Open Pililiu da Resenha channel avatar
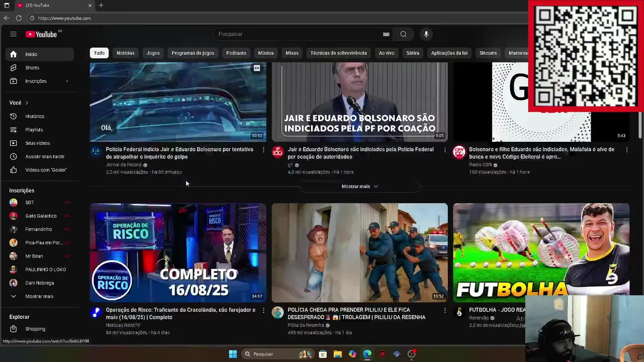The height and width of the screenshot is (362, 644). coord(278,313)
